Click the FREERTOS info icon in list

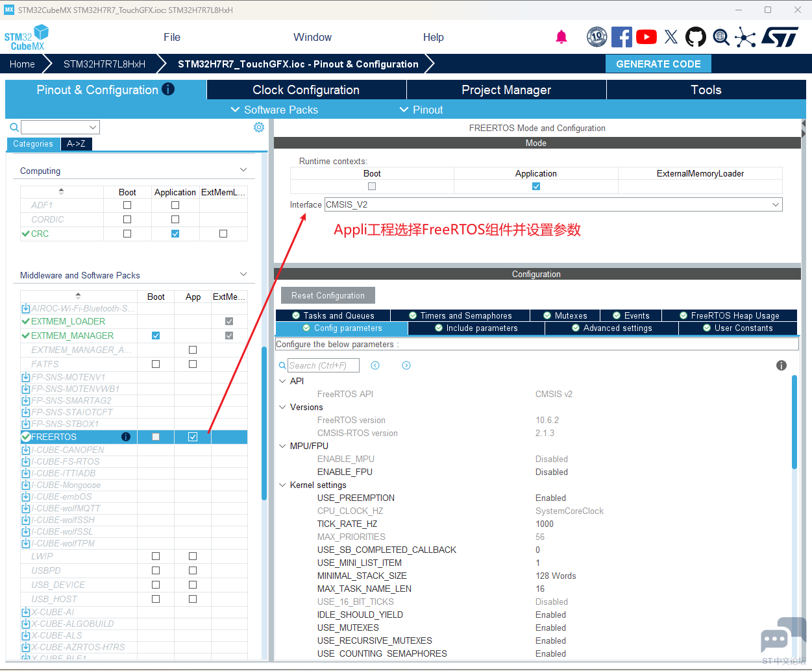coord(126,437)
